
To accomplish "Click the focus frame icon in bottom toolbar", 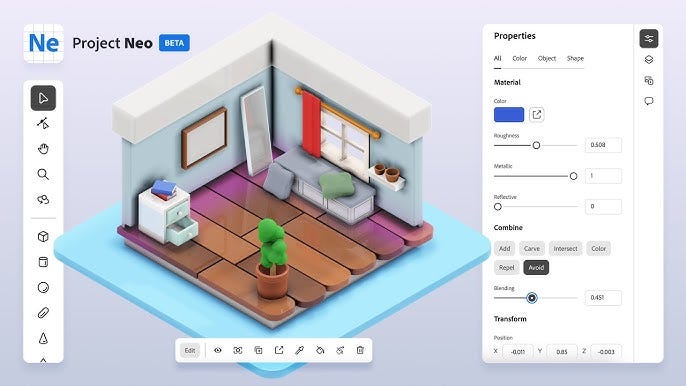I will [238, 350].
